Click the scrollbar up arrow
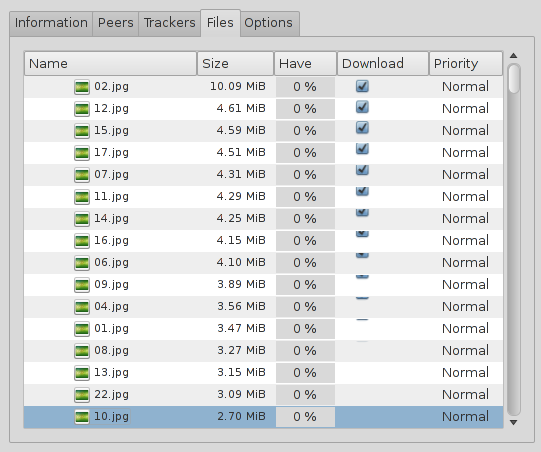 [x=513, y=56]
